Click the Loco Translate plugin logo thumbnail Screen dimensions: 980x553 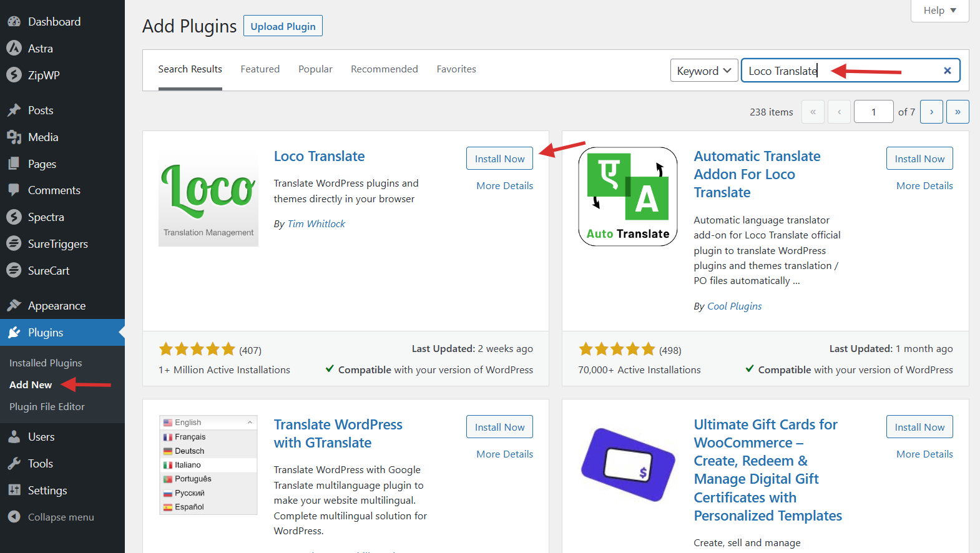click(x=208, y=197)
